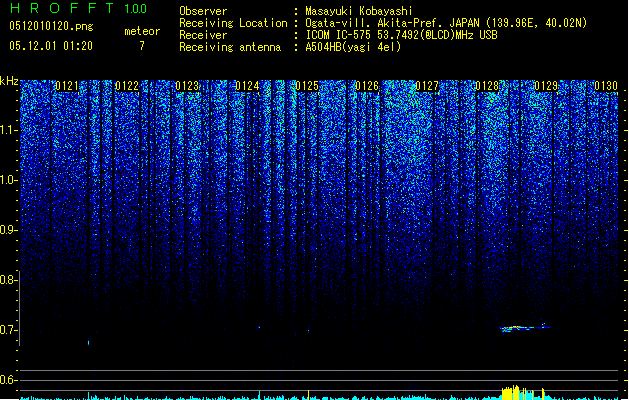Screen dimensions: 629x400
Task: Click the time marker 0128
Action: point(487,86)
